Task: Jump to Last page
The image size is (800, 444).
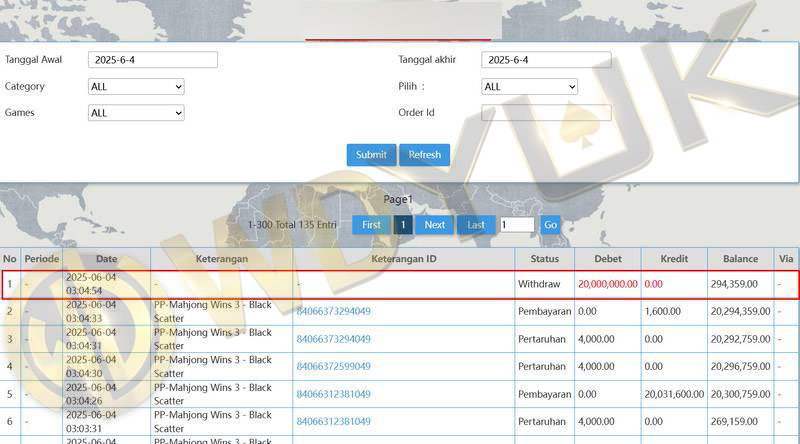Action: pos(476,225)
